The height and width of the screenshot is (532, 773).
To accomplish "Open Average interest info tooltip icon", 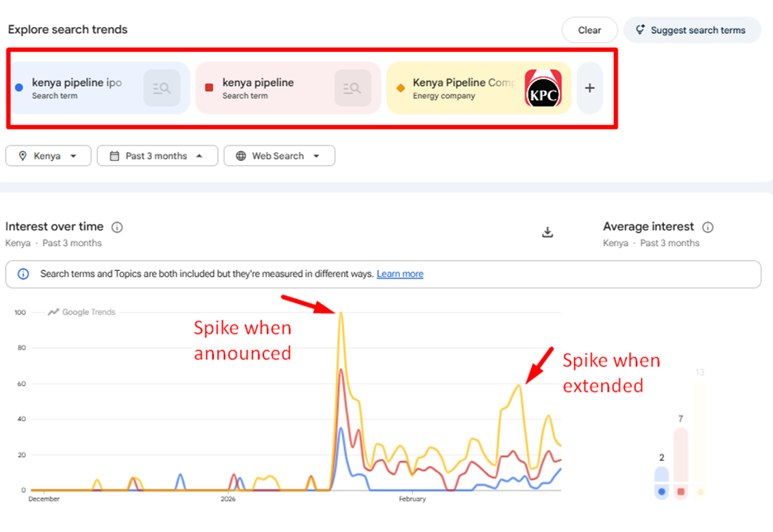I will (x=708, y=227).
